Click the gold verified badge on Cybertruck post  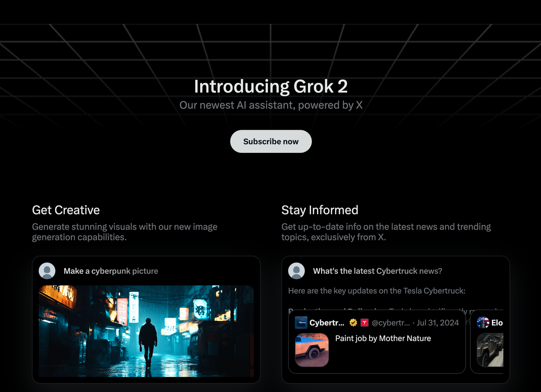coord(353,323)
